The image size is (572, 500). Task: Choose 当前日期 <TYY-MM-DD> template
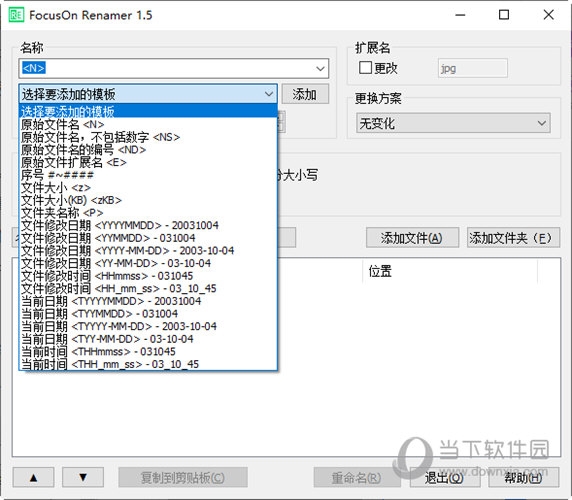tap(148, 339)
